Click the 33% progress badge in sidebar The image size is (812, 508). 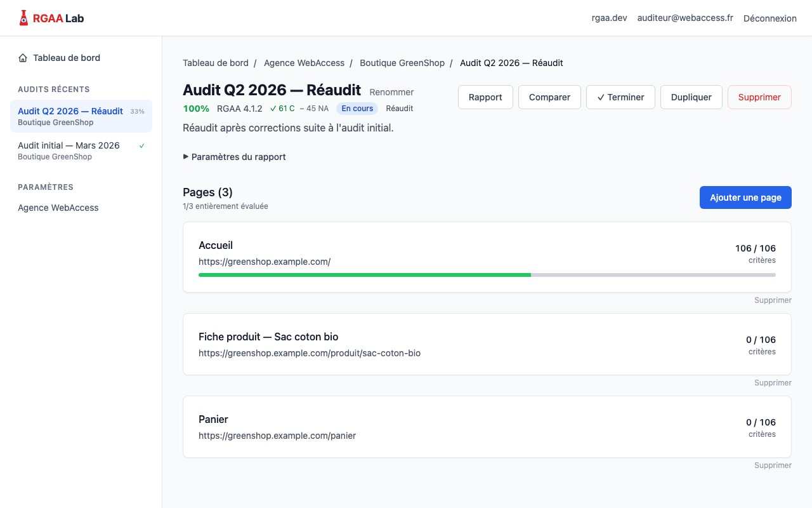pos(138,110)
